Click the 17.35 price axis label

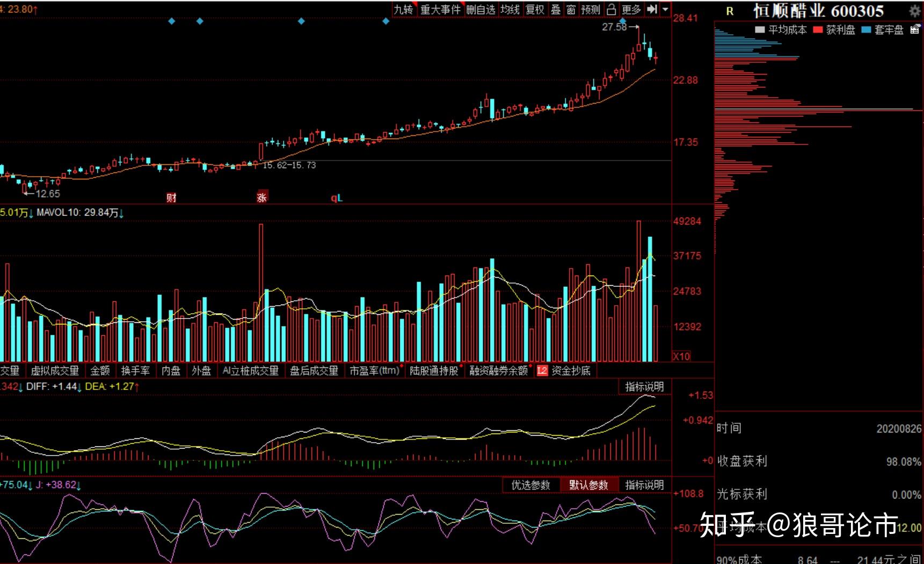pos(686,142)
